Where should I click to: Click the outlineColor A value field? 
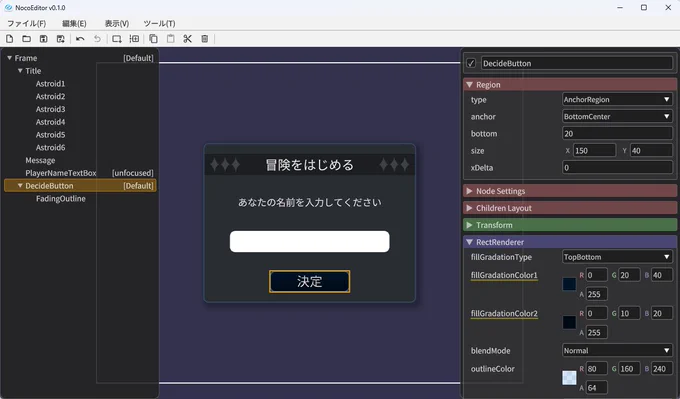pos(596,388)
